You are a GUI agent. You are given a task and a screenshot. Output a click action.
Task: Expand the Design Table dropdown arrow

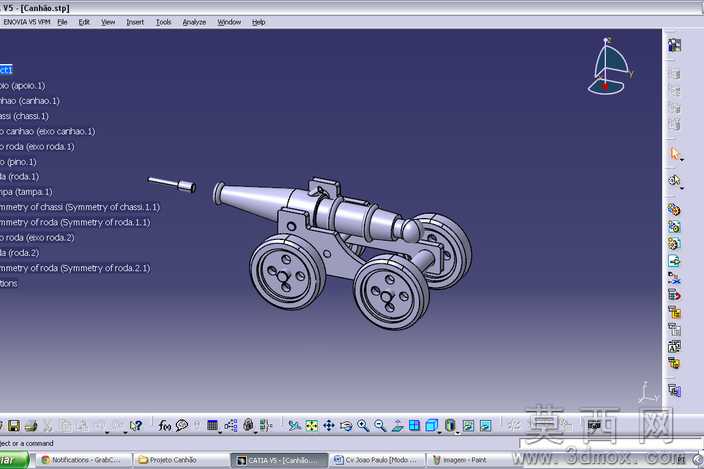220,433
